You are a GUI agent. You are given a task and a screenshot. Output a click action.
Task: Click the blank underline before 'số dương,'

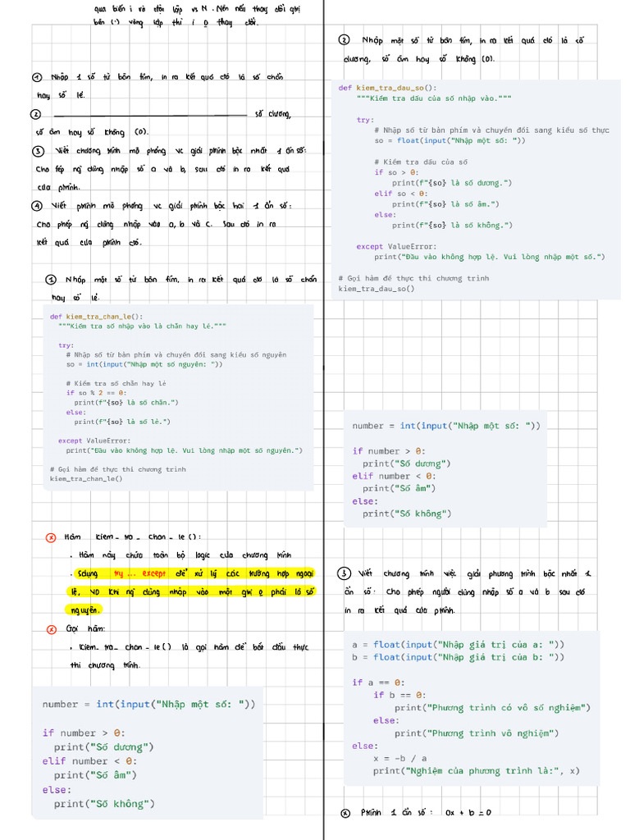coord(150,115)
